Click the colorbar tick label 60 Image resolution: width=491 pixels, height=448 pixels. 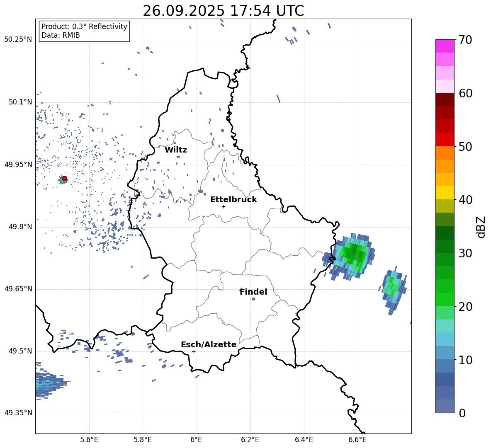tap(465, 93)
